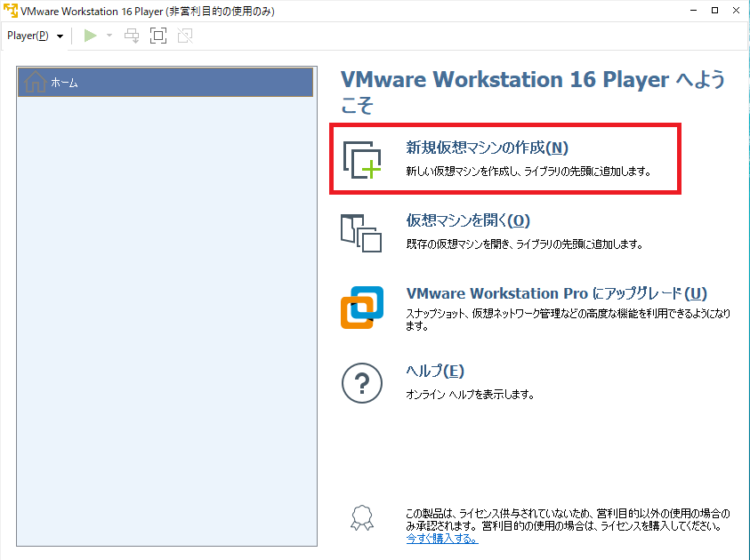
Task: Click the upgrade description starting スナップショット、仮想ネットワーク管理
Action: [568, 320]
